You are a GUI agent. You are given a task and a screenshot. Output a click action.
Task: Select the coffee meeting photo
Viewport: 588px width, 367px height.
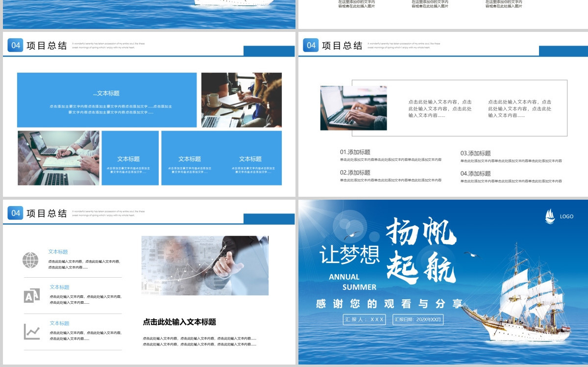coord(242,100)
